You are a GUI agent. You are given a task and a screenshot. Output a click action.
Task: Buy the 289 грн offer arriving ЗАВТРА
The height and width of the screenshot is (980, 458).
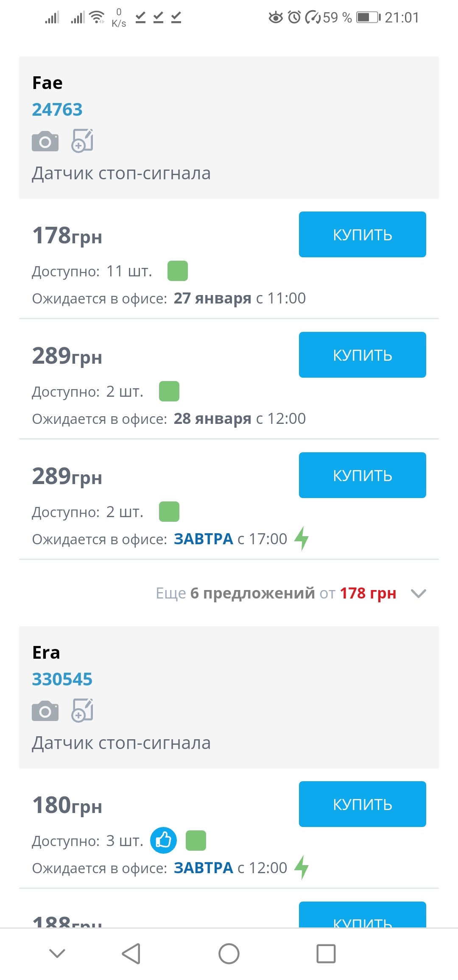click(x=362, y=475)
